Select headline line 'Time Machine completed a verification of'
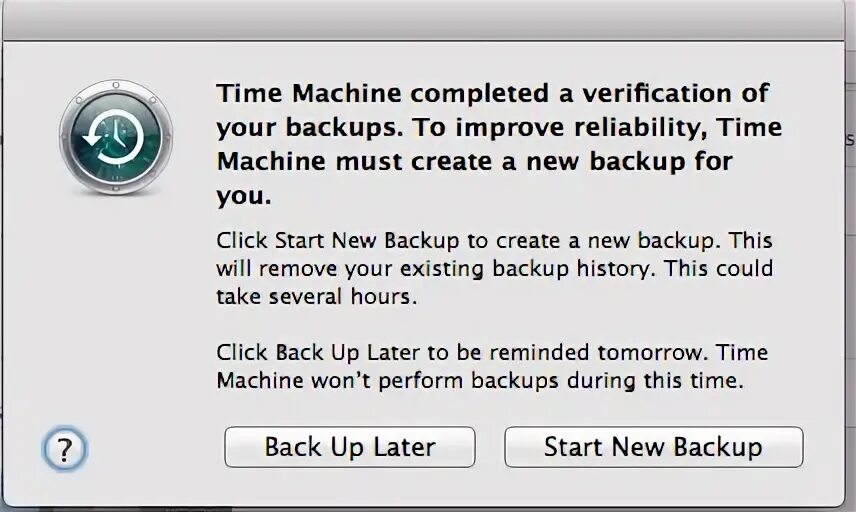 pos(493,93)
